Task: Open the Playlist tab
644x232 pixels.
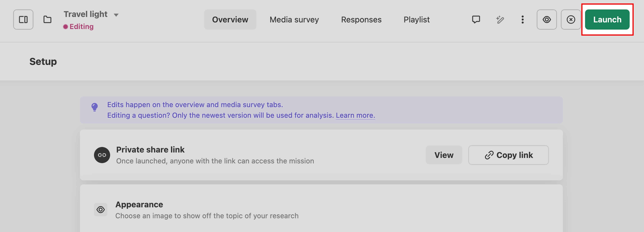Action: pyautogui.click(x=416, y=20)
